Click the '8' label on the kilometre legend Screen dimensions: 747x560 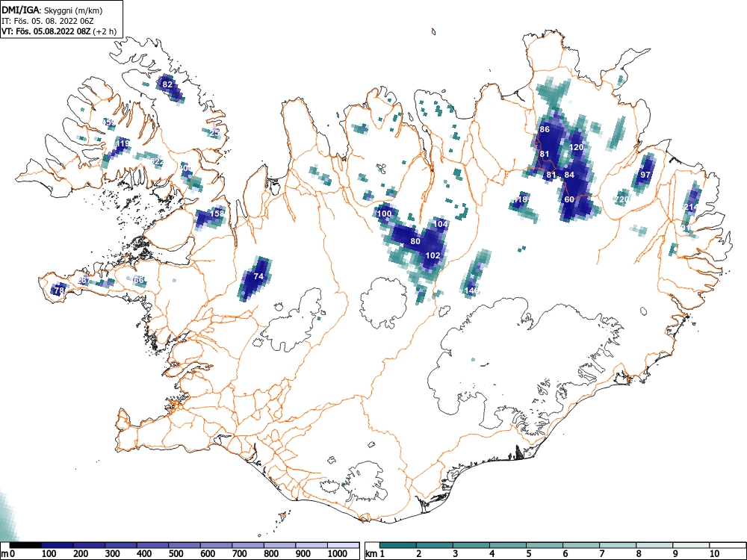point(639,553)
